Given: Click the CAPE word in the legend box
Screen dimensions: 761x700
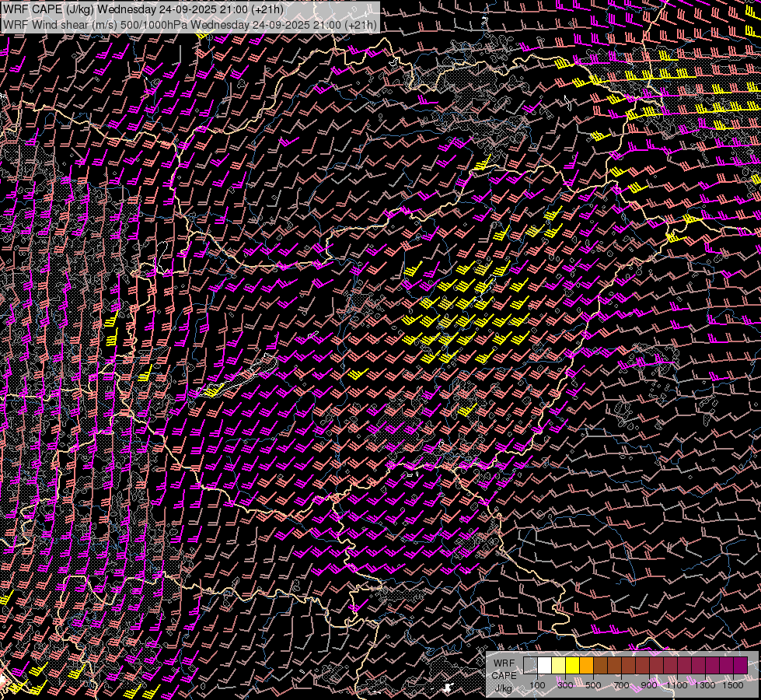Looking at the screenshot, I should point(504,675).
